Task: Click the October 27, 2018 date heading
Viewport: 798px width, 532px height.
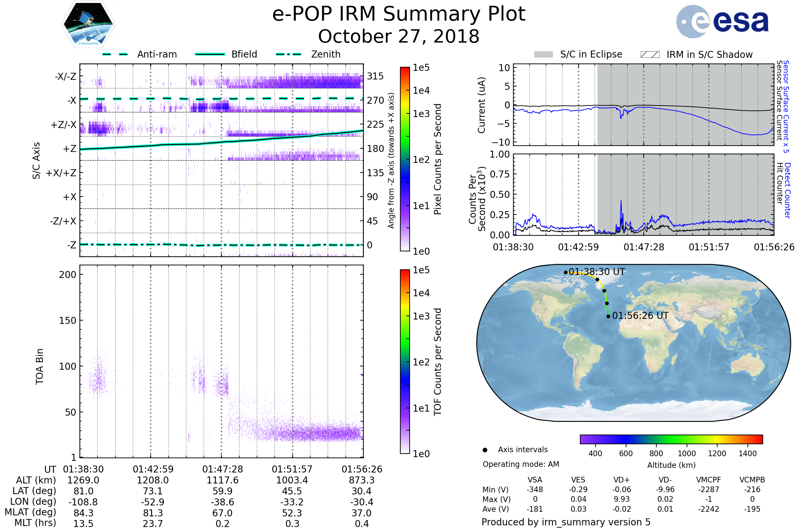Action: coord(399,36)
